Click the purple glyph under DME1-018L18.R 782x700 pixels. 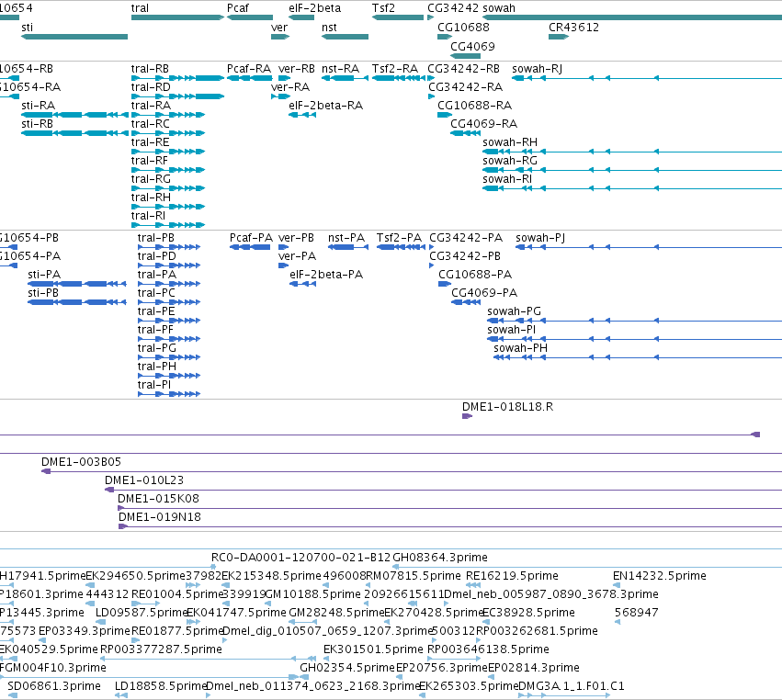click(467, 416)
